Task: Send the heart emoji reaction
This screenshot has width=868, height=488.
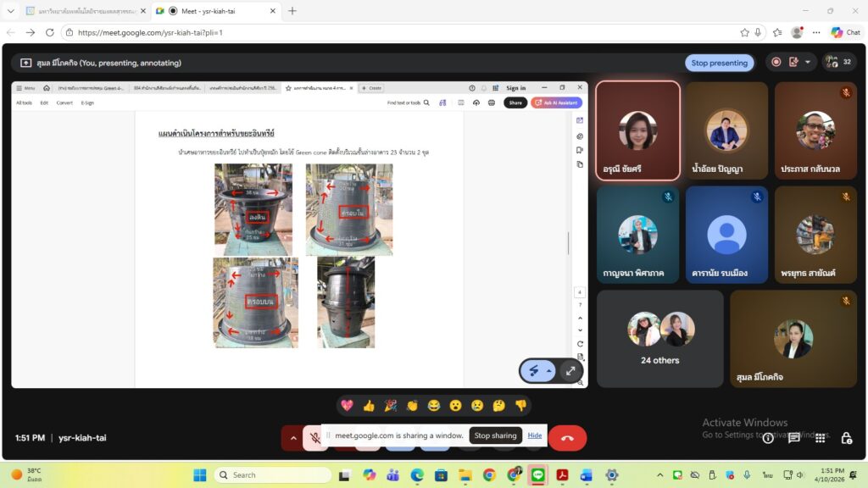Action: [x=347, y=406]
